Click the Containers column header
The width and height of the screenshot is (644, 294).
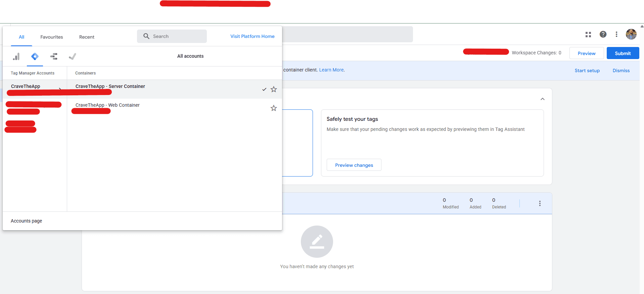[x=85, y=73]
